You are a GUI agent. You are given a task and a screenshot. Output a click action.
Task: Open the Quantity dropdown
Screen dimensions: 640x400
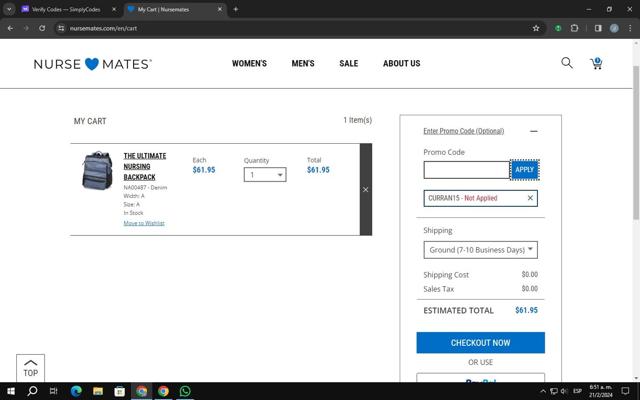click(x=265, y=175)
